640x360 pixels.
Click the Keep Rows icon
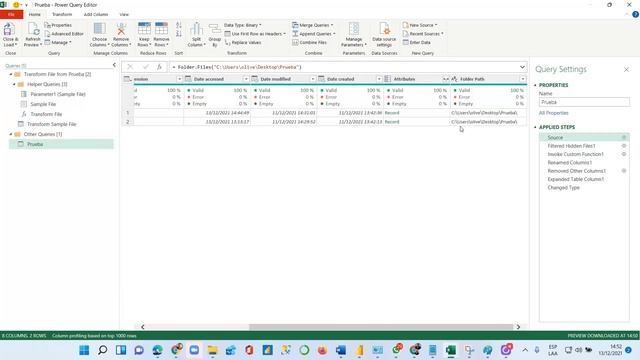point(144,29)
